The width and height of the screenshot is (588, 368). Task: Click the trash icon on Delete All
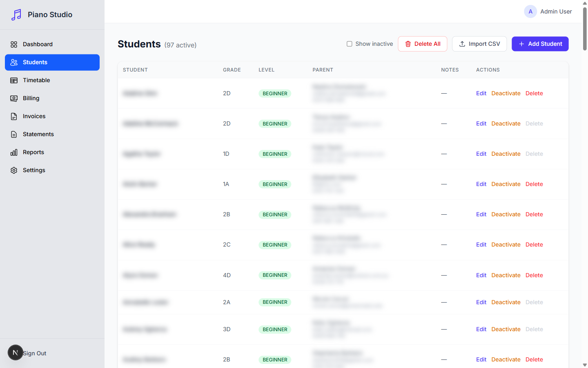408,44
